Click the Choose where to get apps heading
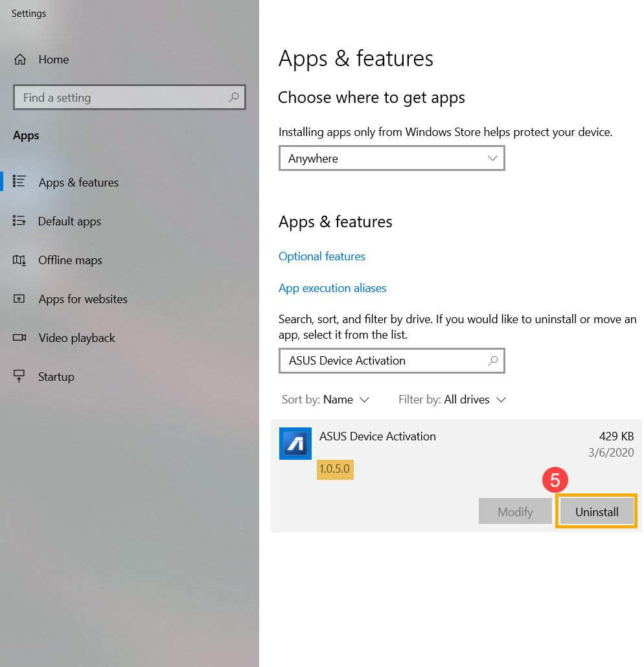 click(372, 98)
